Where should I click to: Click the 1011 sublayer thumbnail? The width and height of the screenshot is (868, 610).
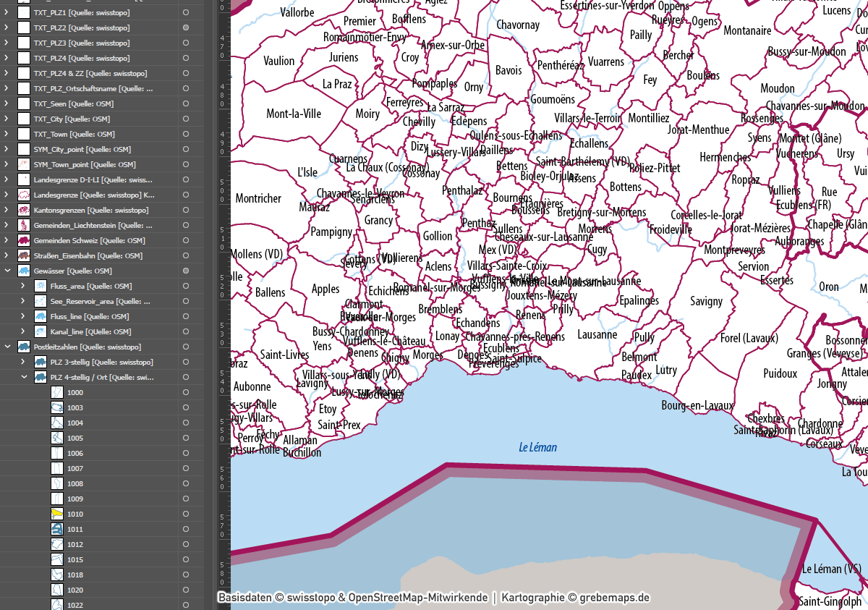pos(57,529)
